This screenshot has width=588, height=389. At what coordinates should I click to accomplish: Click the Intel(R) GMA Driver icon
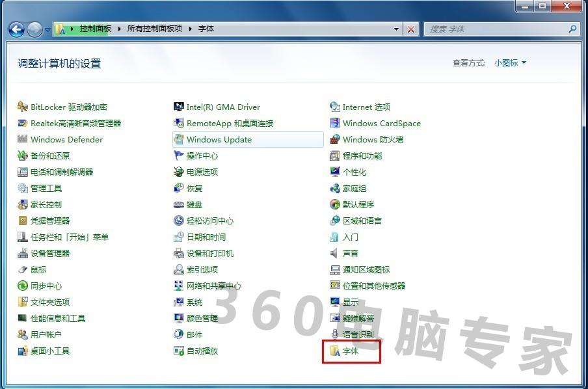coord(178,107)
